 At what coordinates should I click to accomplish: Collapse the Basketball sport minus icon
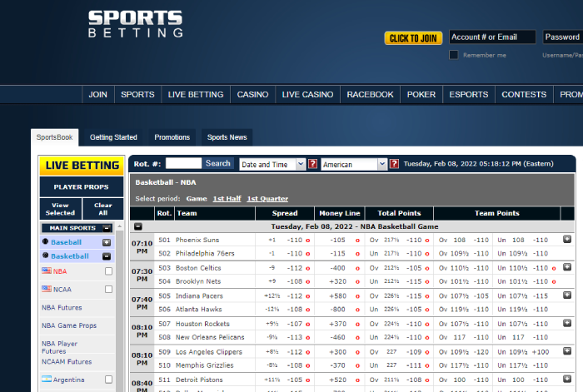coord(107,256)
